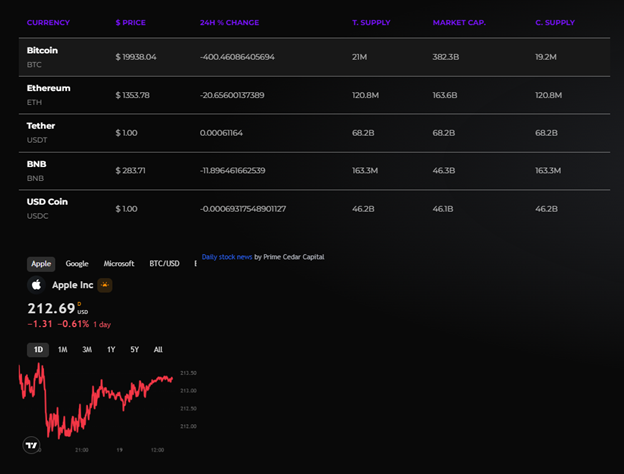Set chart range to 1M

tap(62, 350)
